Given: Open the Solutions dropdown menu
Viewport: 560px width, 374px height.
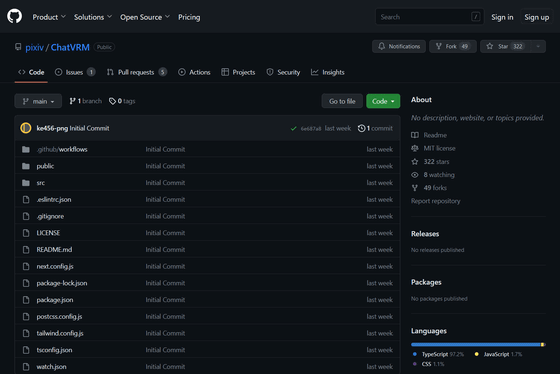Looking at the screenshot, I should [x=93, y=17].
